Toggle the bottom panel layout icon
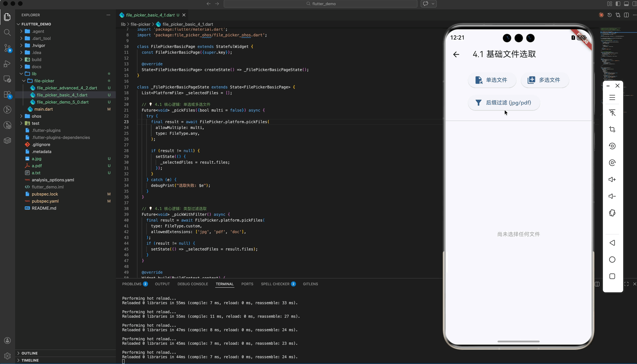The height and width of the screenshot is (364, 637). (x=626, y=4)
